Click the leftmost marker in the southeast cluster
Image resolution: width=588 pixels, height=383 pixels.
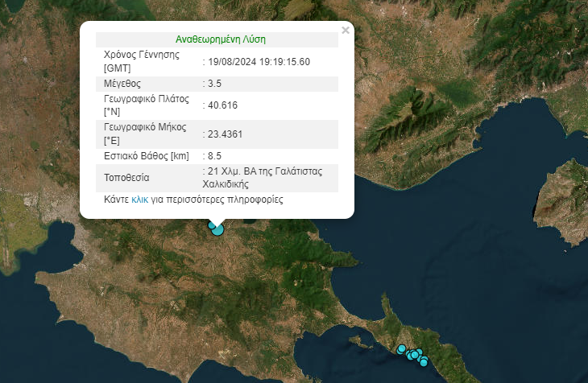click(400, 349)
